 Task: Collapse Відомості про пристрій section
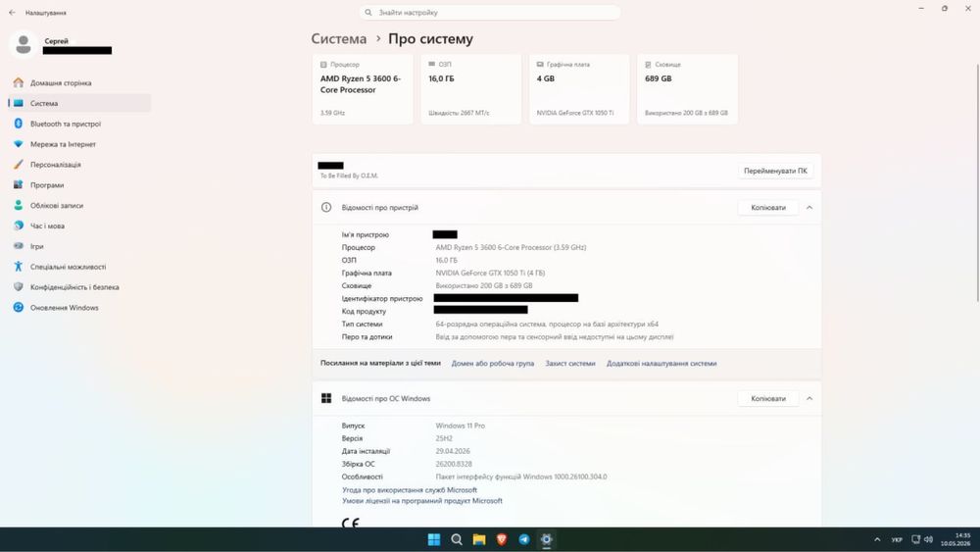(x=809, y=208)
